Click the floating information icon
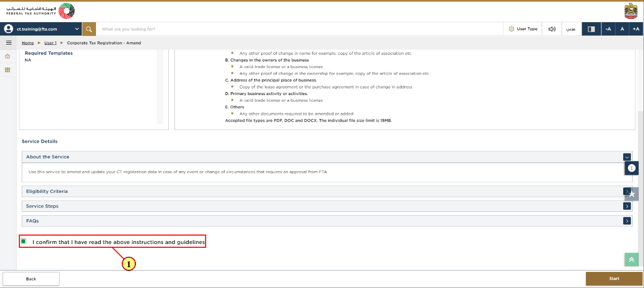This screenshot has width=644, height=288. pos(632,168)
